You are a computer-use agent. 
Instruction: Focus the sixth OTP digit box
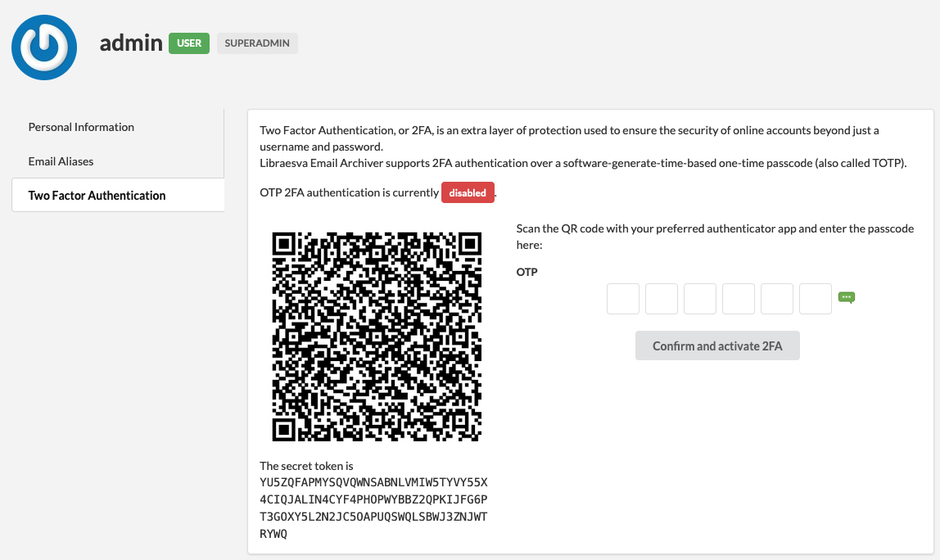[816, 299]
